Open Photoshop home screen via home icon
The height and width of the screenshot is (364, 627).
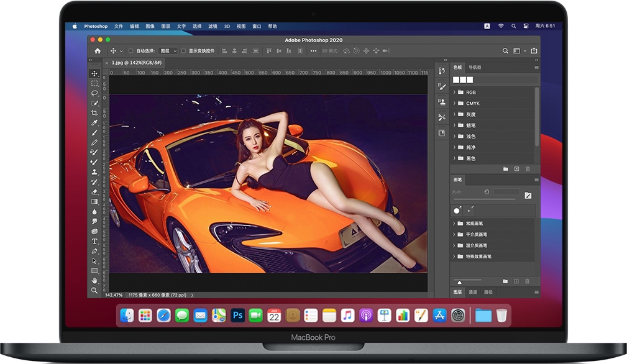(x=97, y=51)
